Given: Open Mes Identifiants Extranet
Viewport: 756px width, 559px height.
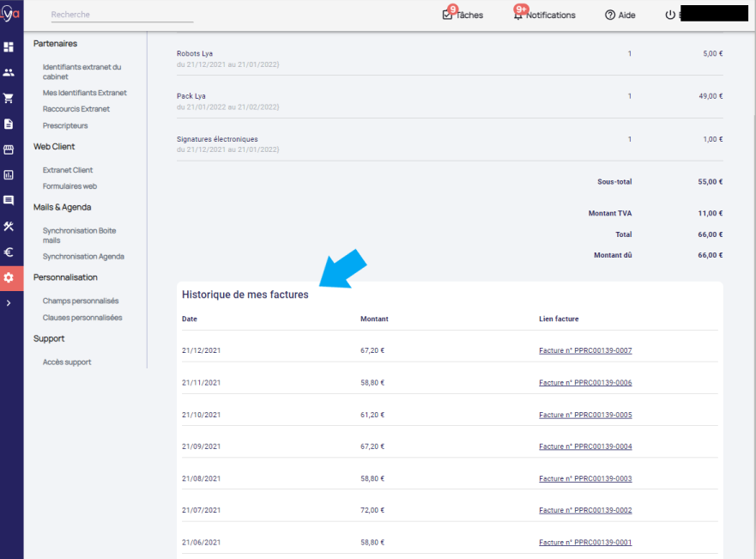Looking at the screenshot, I should (84, 93).
